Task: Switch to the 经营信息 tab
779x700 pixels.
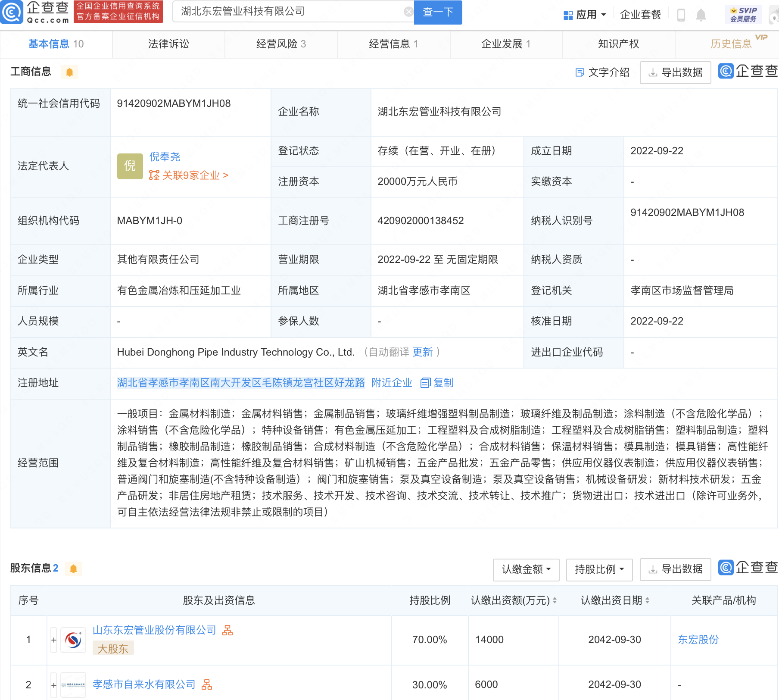Action: tap(394, 44)
